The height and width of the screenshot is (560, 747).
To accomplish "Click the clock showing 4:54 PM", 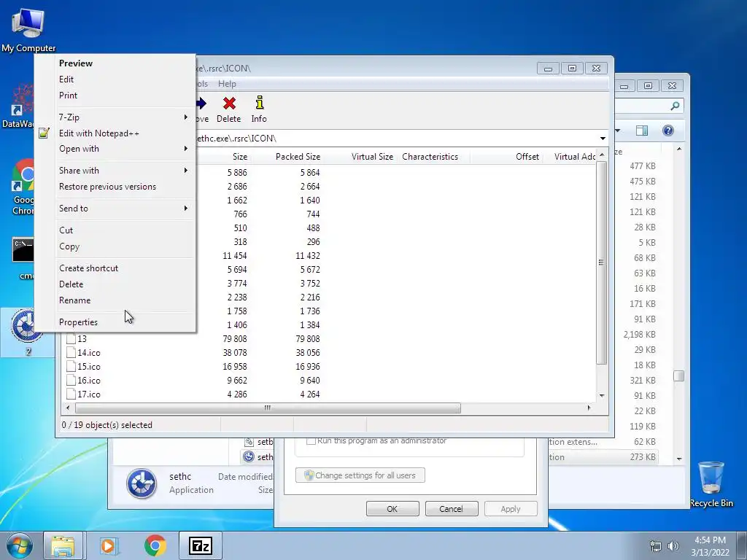I will [710, 540].
